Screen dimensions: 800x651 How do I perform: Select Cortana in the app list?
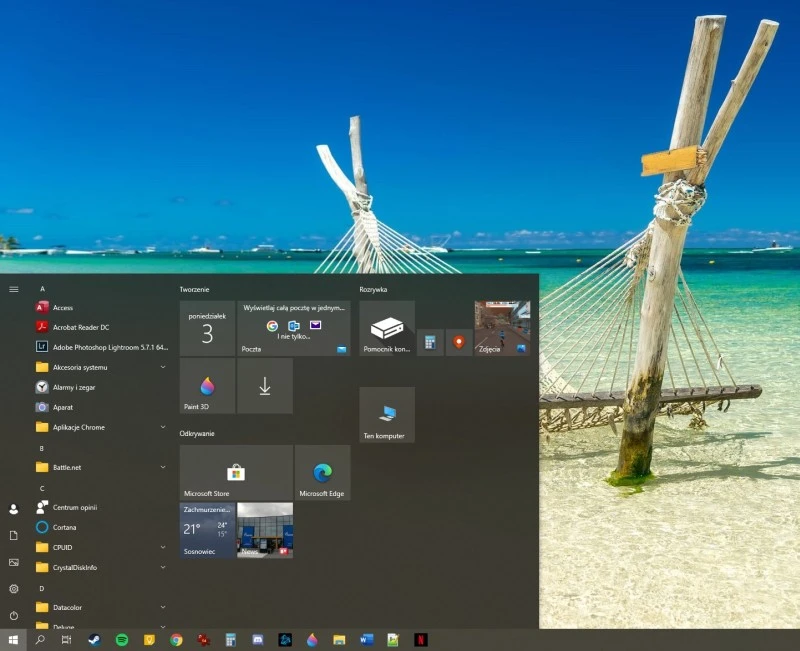pos(64,527)
